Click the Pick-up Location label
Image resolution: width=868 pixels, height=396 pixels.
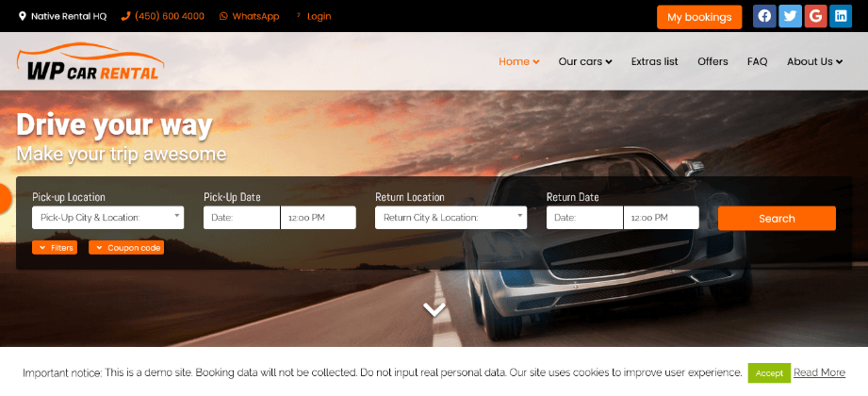[x=69, y=197]
